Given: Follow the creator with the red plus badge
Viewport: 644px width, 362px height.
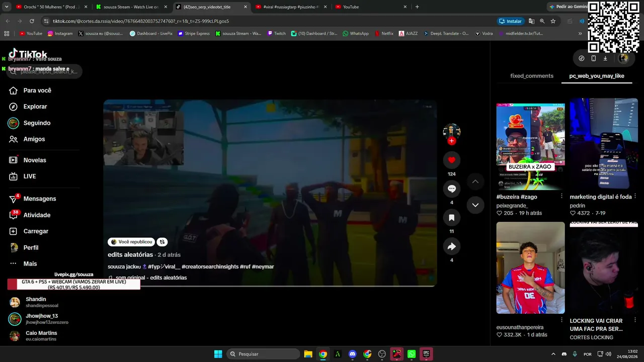Looking at the screenshot, I should pos(451,141).
